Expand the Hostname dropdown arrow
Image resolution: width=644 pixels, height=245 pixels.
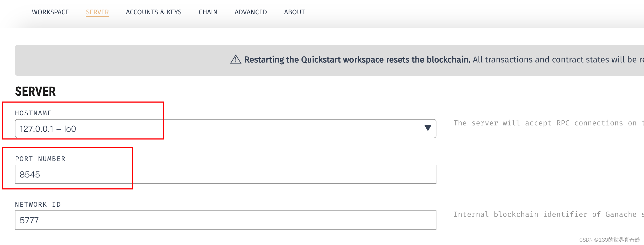(x=428, y=128)
